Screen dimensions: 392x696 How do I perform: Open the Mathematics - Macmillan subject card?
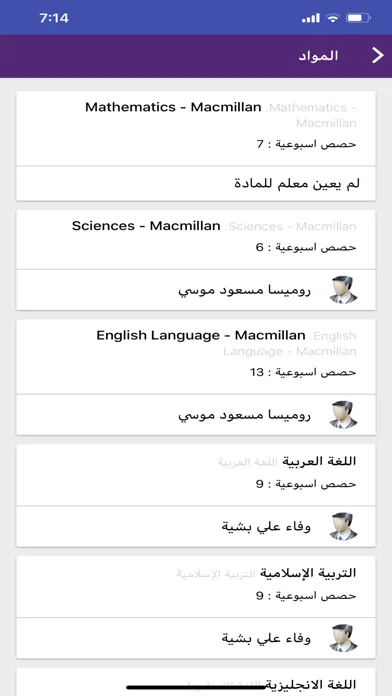click(196, 129)
